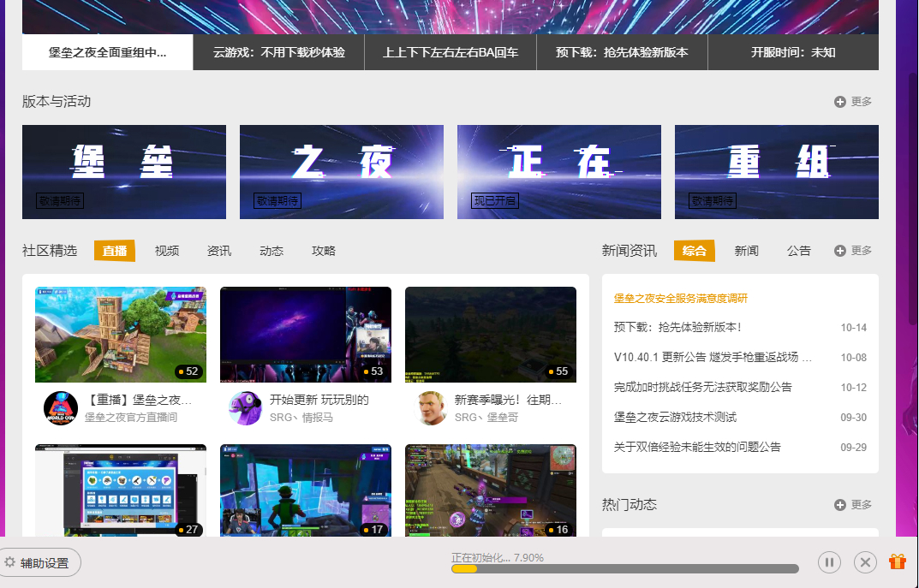The image size is (919, 588).
Task: Open the livestream thumbnail with 53 viewers
Action: click(306, 335)
